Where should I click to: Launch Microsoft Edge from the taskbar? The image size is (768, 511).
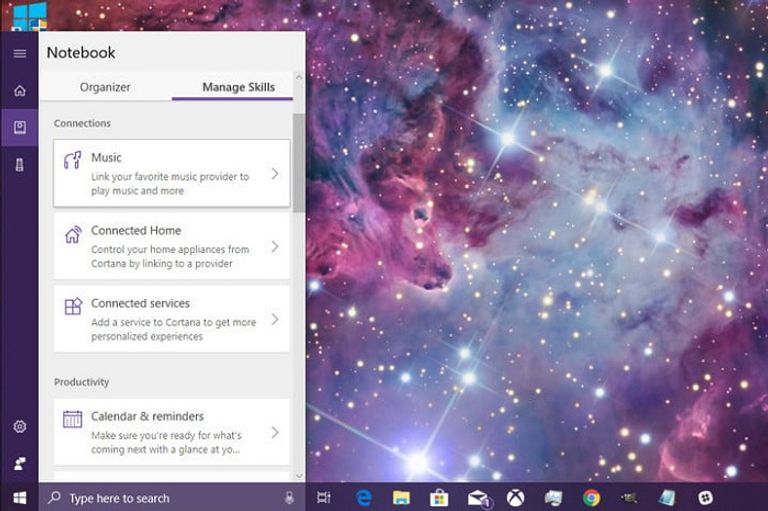(365, 497)
